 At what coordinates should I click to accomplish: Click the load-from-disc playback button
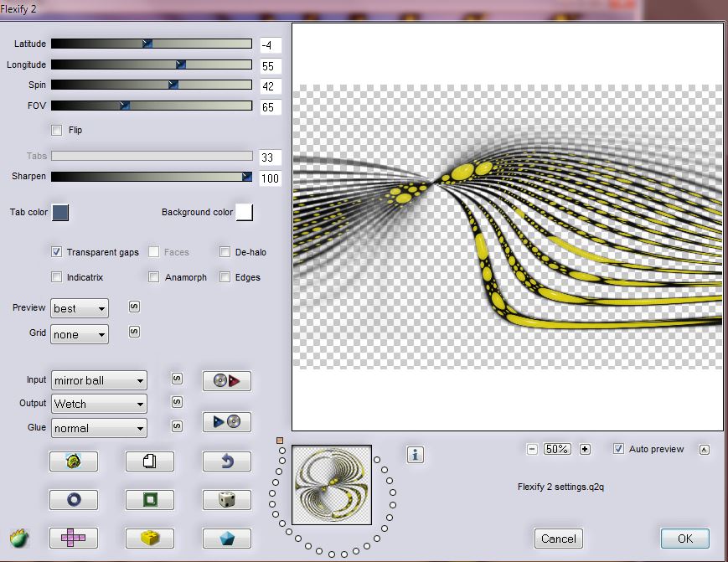click(x=226, y=381)
